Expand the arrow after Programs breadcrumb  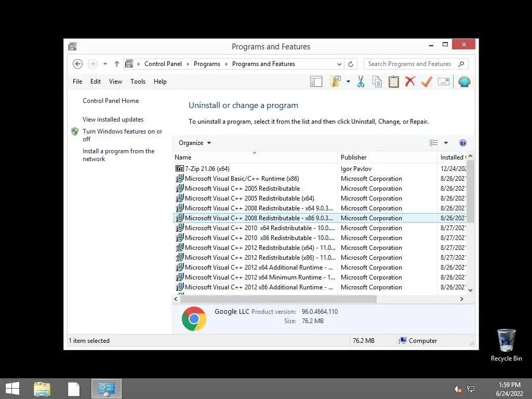tap(227, 64)
